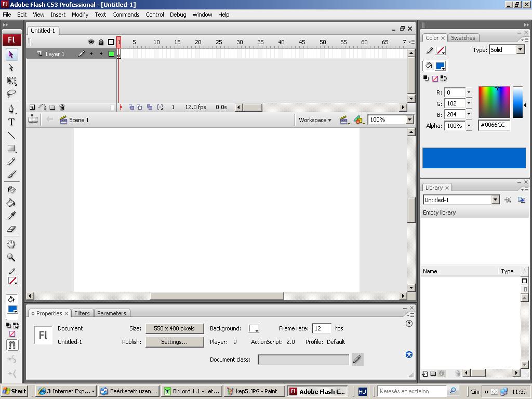Select the Eyedropper tool
Image resolution: width=532 pixels, height=399 pixels.
[11, 216]
